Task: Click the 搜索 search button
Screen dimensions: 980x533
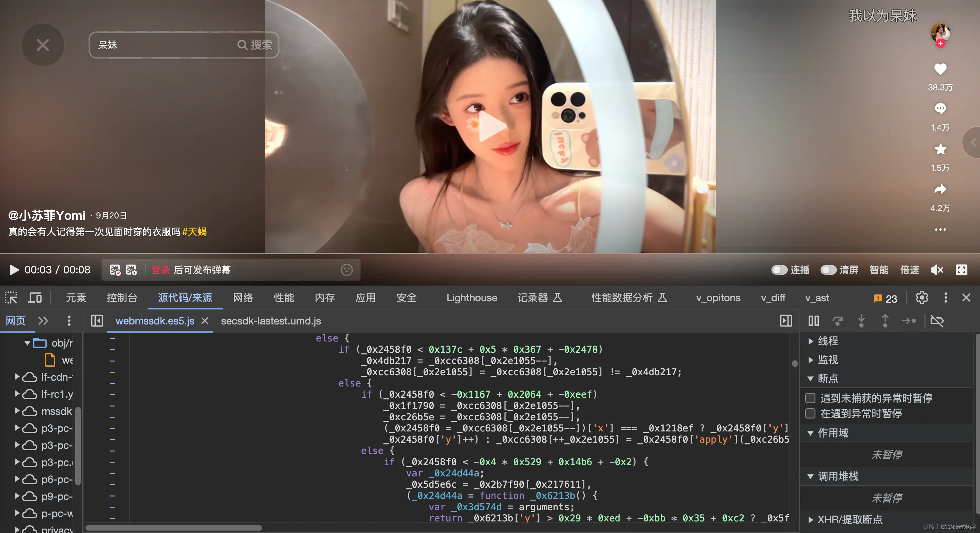Action: pyautogui.click(x=255, y=45)
